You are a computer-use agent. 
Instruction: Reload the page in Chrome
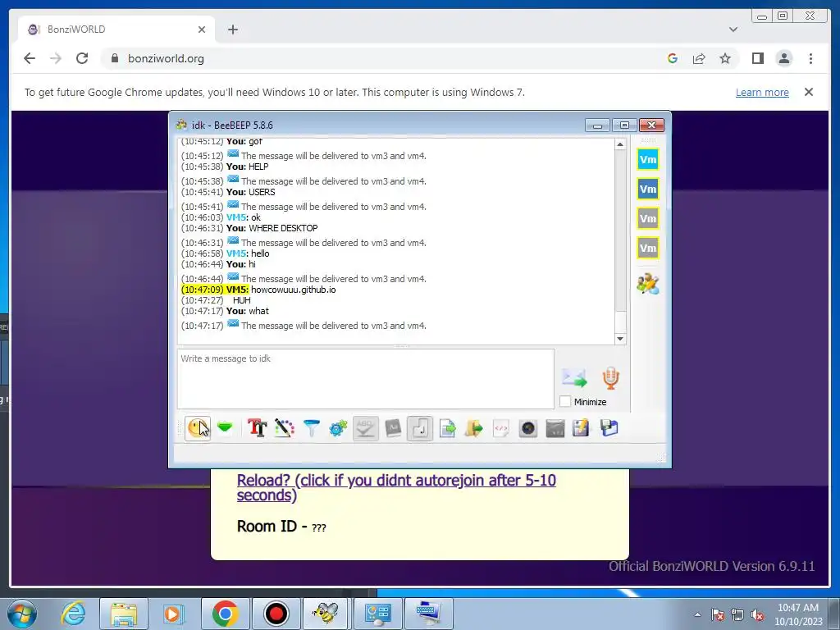82,58
